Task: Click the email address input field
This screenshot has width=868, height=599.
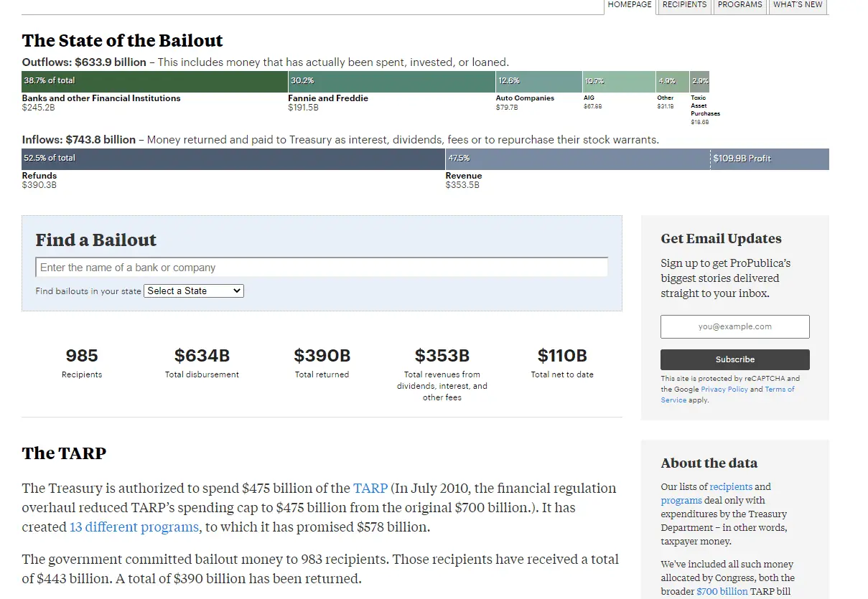Action: pos(734,326)
